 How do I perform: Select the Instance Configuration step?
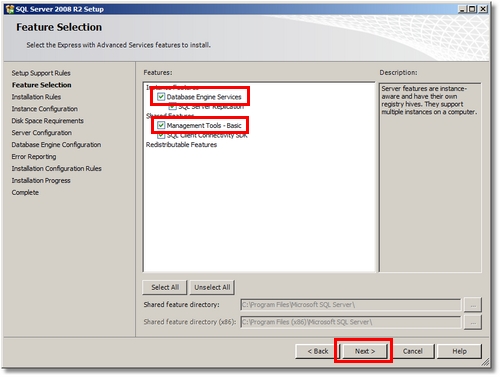click(44, 109)
